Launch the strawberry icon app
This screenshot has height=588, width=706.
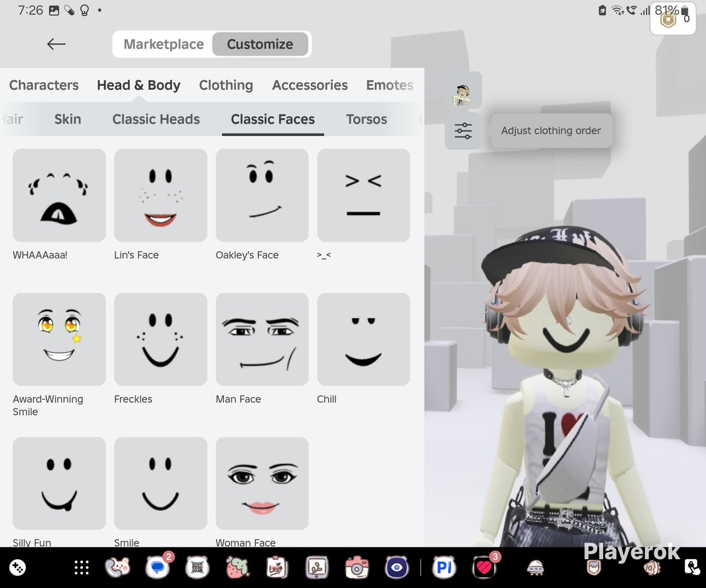pos(237,568)
